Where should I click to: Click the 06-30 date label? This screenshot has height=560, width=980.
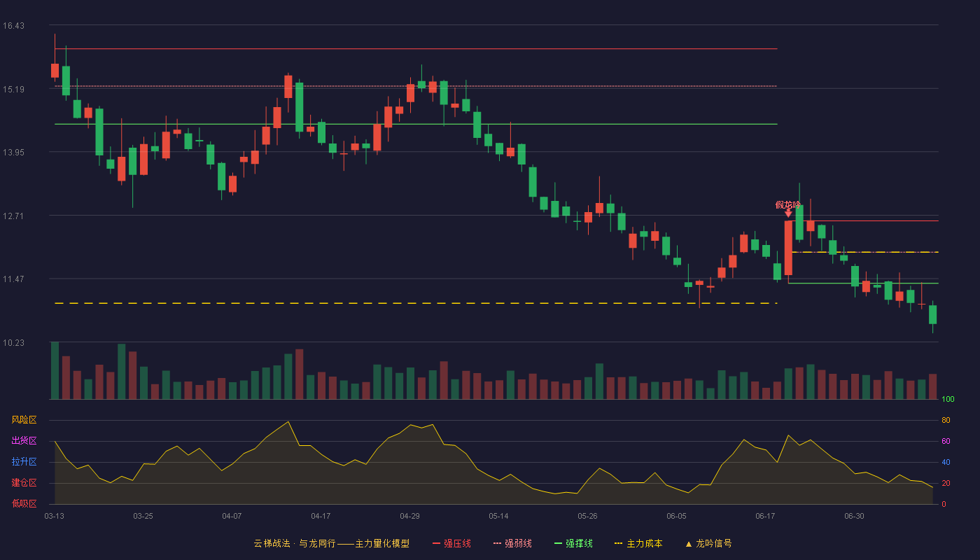854,516
